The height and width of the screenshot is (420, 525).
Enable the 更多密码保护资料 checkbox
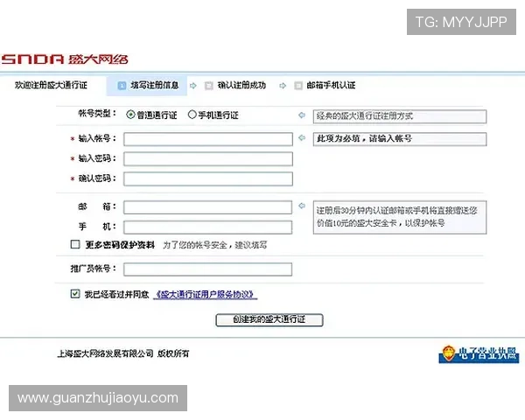point(75,245)
